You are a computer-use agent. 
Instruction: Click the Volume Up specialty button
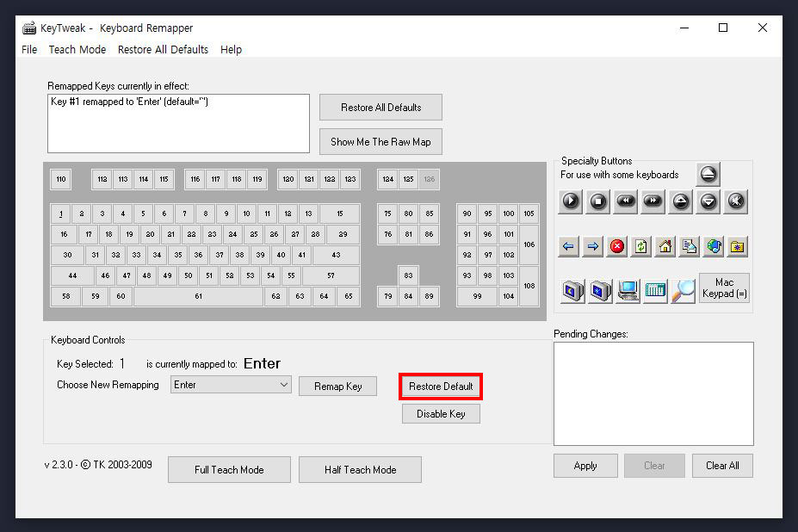[x=680, y=201]
